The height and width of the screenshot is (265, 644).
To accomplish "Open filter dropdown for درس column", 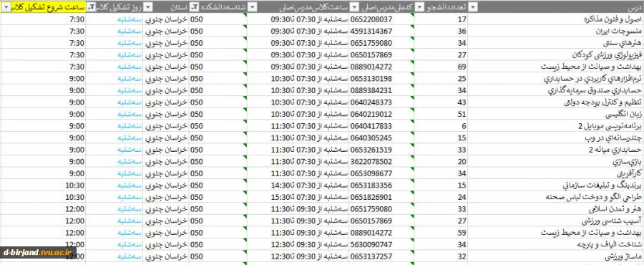I will coord(473,7).
